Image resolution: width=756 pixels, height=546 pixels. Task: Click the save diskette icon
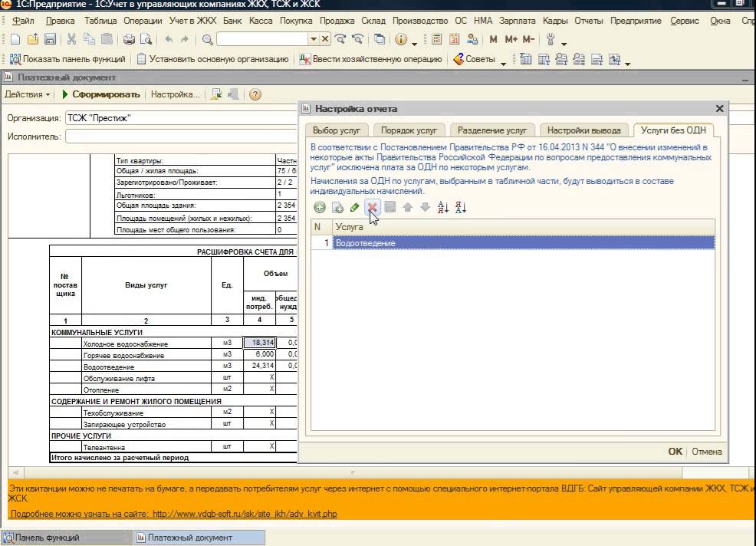(x=50, y=39)
